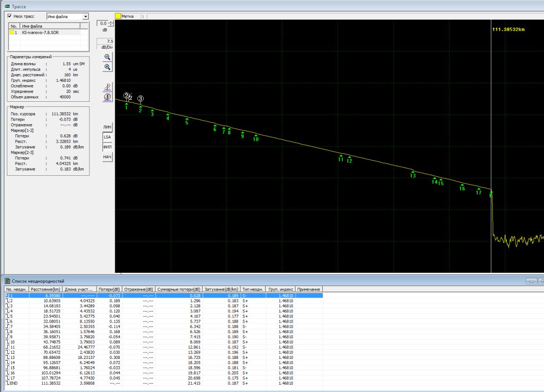
Task: Increase the dB offset using the stepper arrow
Action: point(111,22)
